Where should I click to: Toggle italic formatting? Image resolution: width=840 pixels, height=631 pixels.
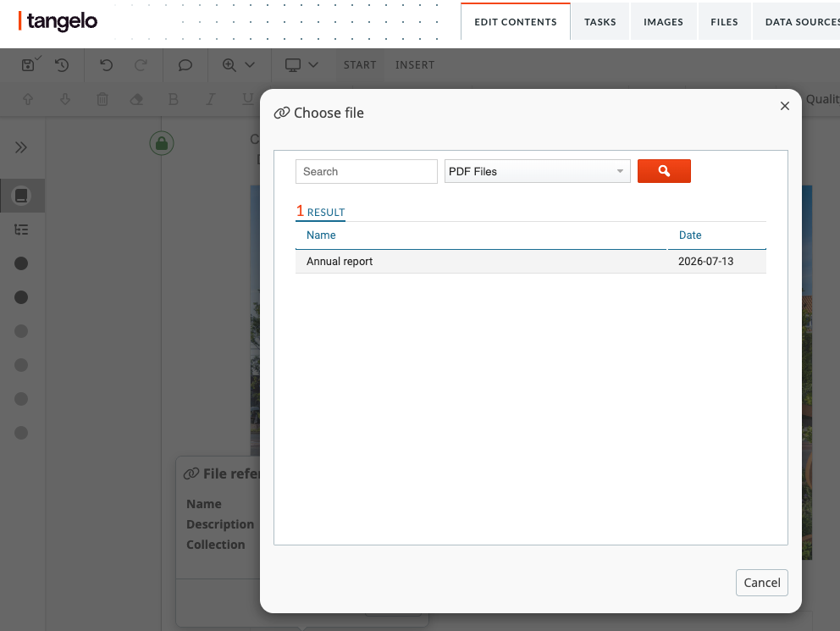(211, 99)
